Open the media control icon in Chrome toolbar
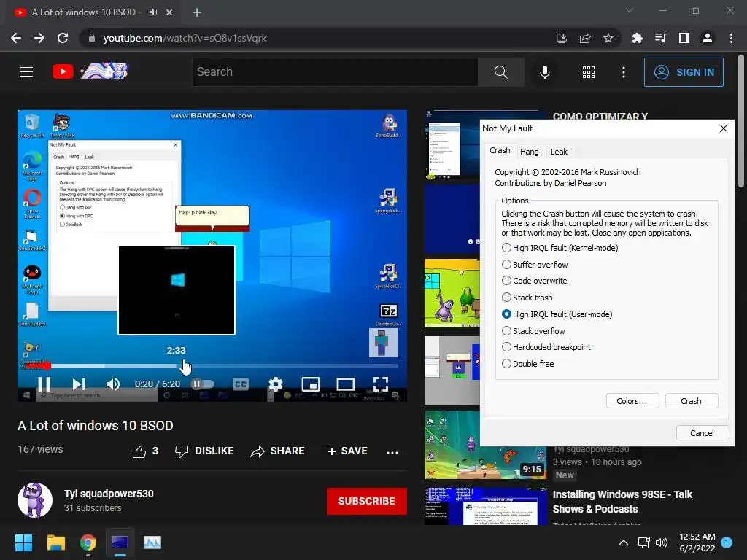This screenshot has height=560, width=747. tap(661, 38)
